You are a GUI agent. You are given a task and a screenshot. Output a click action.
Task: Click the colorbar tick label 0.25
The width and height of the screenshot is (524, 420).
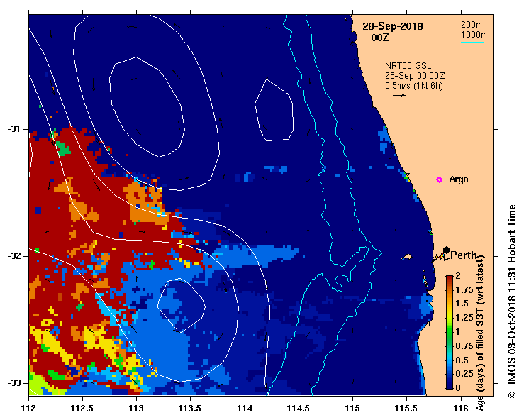click(465, 374)
